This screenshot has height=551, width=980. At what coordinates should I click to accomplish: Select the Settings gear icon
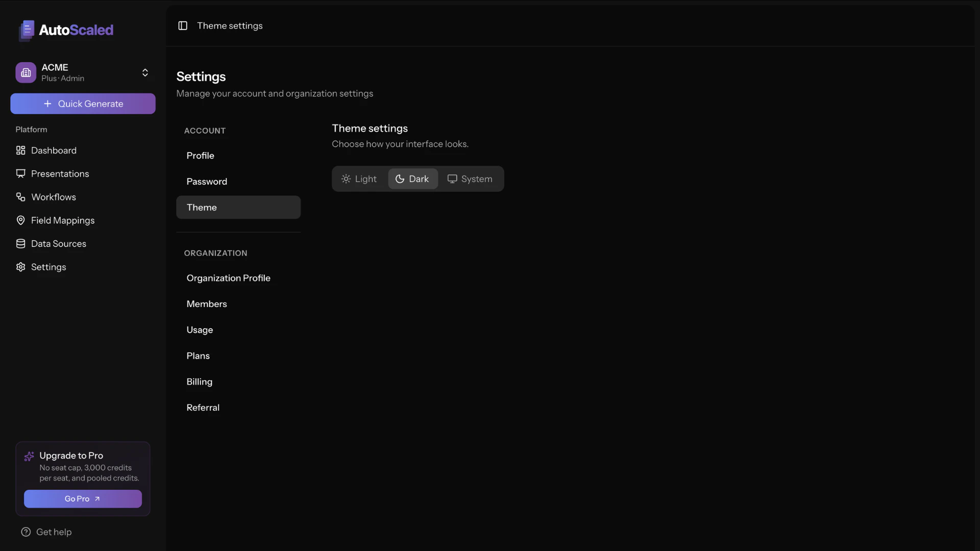pyautogui.click(x=20, y=267)
